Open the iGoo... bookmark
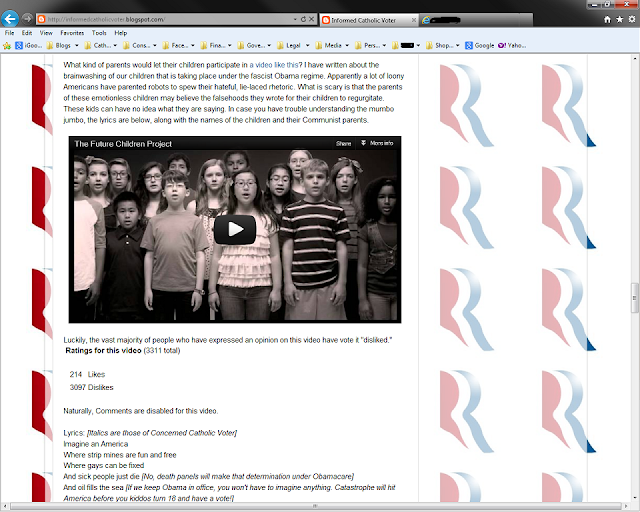This screenshot has height=512, width=640. point(29,46)
